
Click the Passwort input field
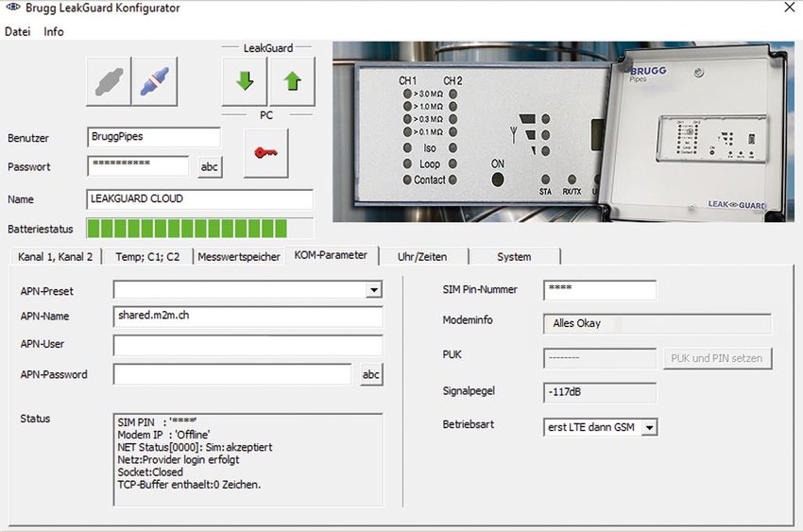coord(138,166)
